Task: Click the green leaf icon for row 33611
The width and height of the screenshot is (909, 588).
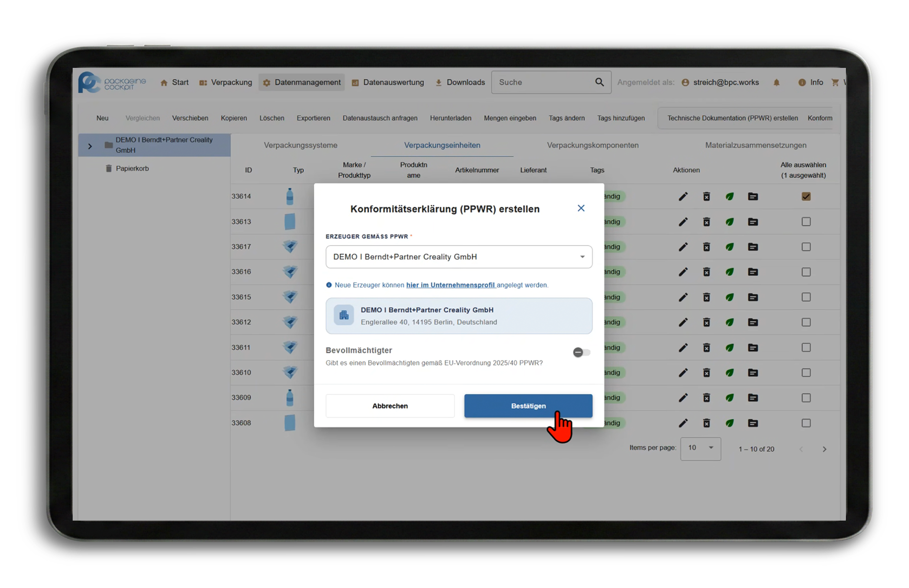Action: tap(730, 348)
